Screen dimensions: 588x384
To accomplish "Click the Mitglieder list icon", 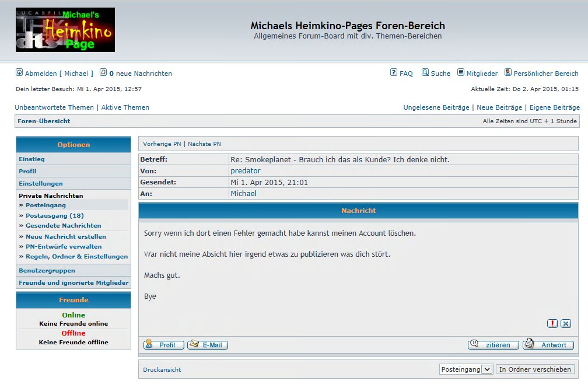I will [461, 73].
